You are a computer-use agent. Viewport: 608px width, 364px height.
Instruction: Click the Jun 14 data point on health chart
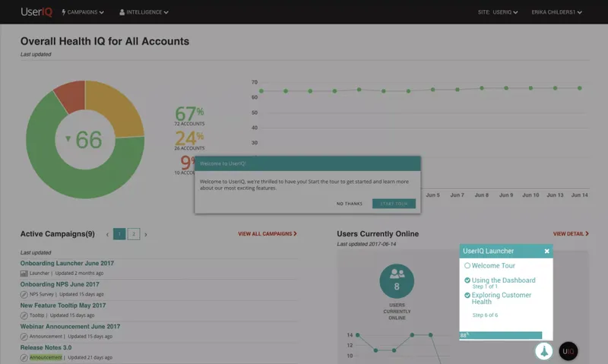coord(580,88)
